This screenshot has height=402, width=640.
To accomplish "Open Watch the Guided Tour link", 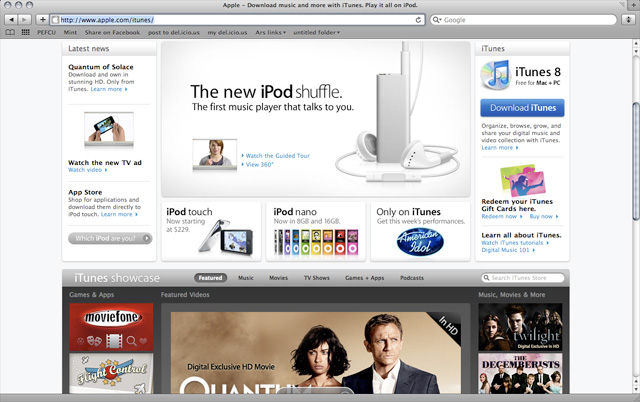I will [x=278, y=155].
